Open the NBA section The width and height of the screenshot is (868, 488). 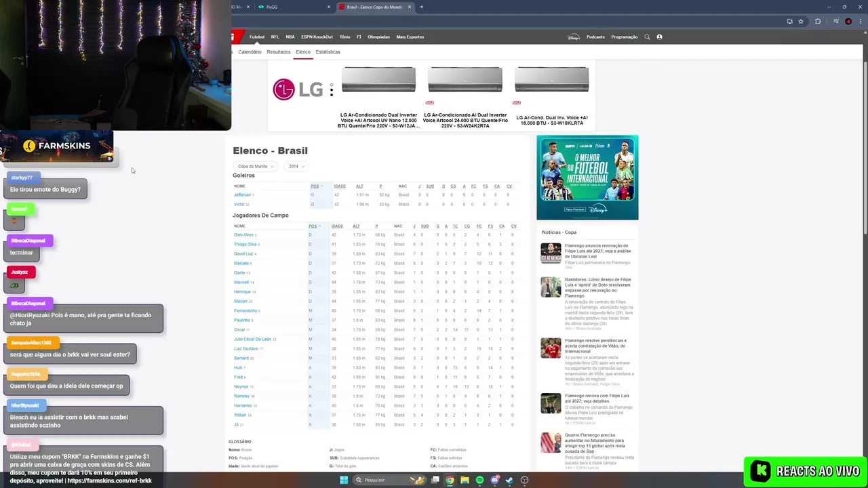(x=290, y=37)
